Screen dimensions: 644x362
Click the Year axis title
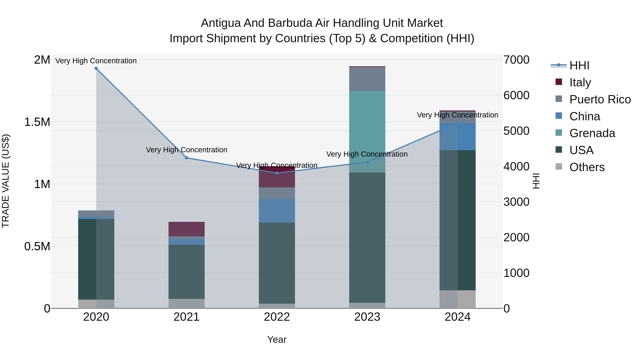(277, 339)
